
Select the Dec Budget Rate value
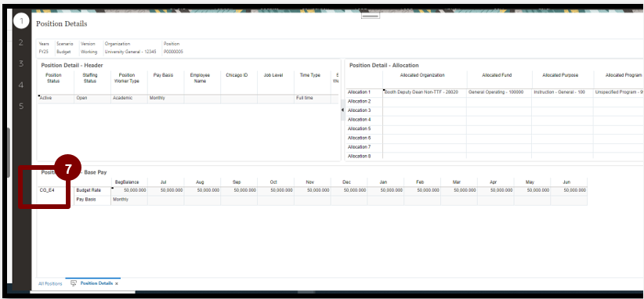pyautogui.click(x=349, y=190)
